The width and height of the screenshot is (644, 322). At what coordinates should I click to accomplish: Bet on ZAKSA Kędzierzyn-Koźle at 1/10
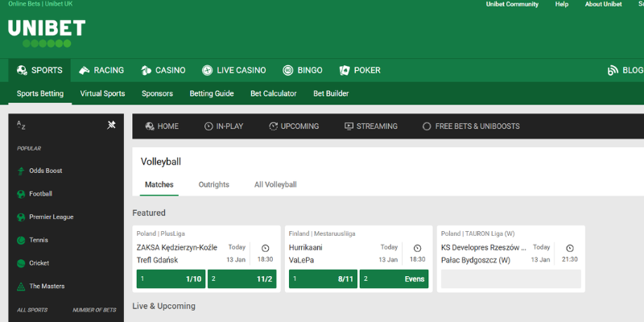click(171, 279)
